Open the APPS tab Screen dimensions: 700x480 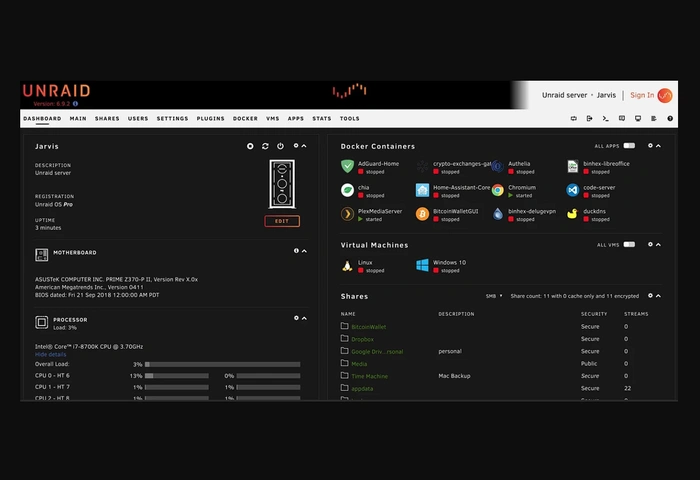(x=296, y=119)
